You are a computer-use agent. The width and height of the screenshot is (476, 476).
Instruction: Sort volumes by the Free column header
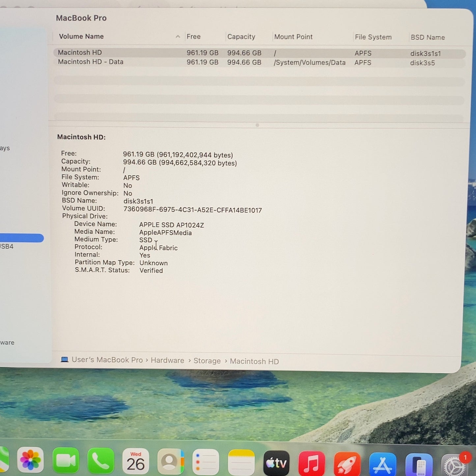tap(194, 37)
